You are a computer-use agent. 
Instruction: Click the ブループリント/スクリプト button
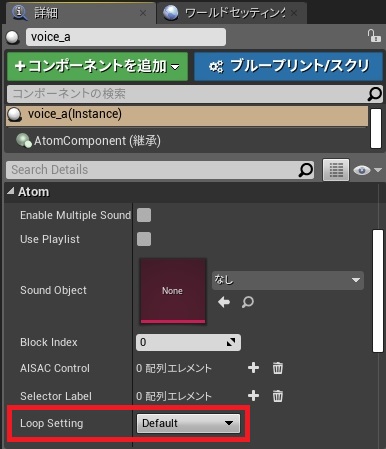[x=288, y=66]
